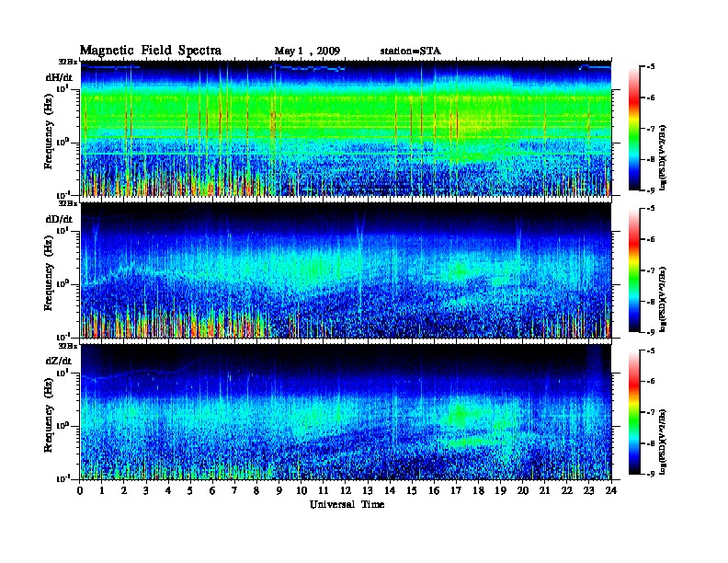The height and width of the screenshot is (563, 728).
Task: Click the -9 value on dH/dt color bar
Action: tap(651, 190)
